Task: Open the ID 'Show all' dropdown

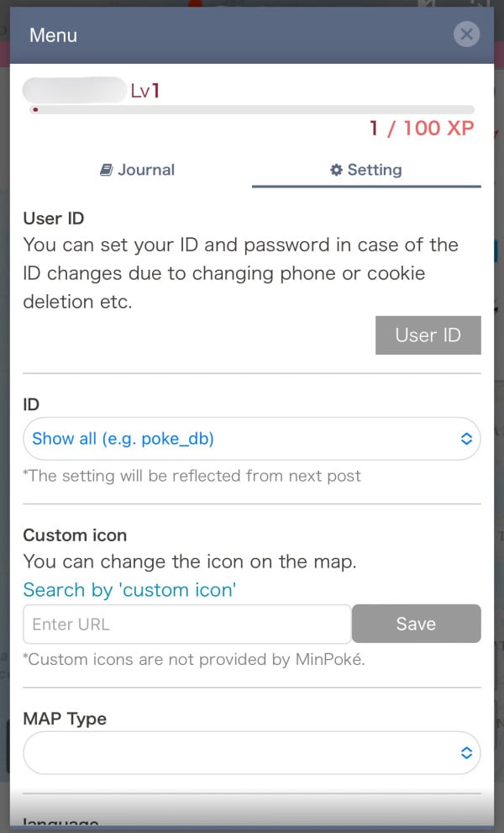Action: tap(244, 438)
